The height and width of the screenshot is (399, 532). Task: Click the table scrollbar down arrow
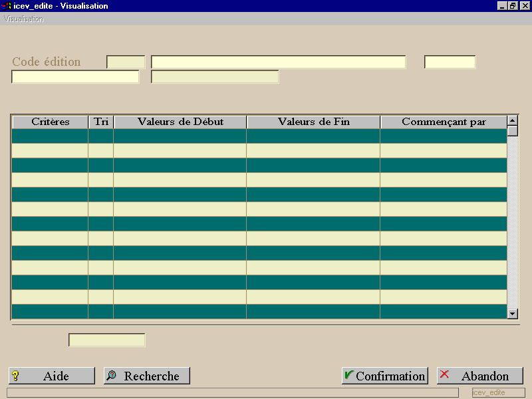512,314
